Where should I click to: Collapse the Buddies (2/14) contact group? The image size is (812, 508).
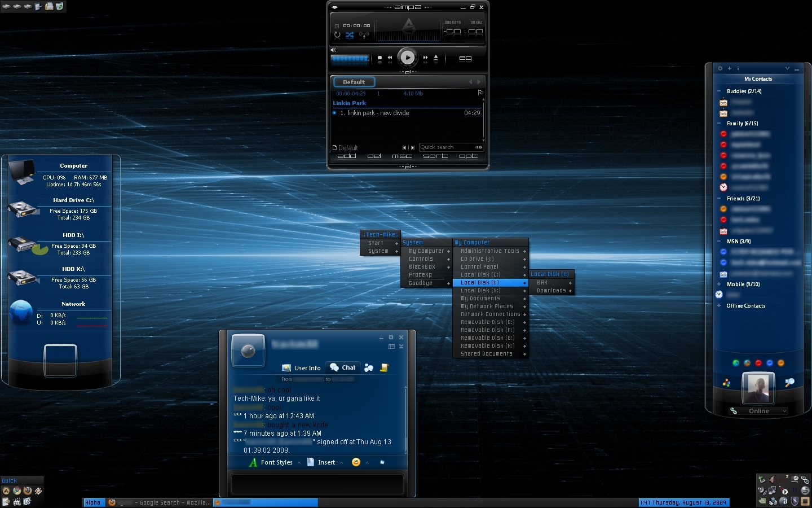719,91
